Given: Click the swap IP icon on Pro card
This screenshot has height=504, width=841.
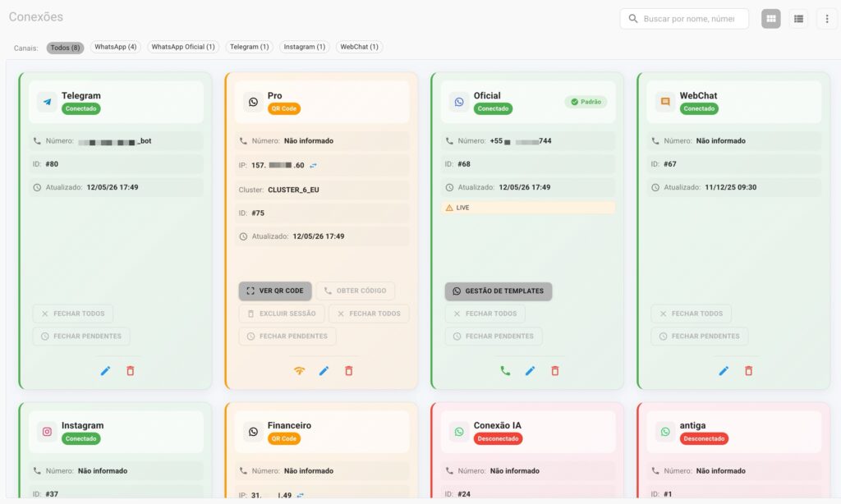Looking at the screenshot, I should [313, 166].
